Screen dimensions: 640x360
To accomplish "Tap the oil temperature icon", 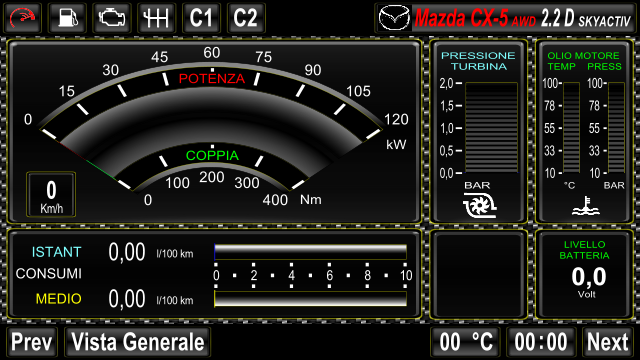I will [x=586, y=206].
